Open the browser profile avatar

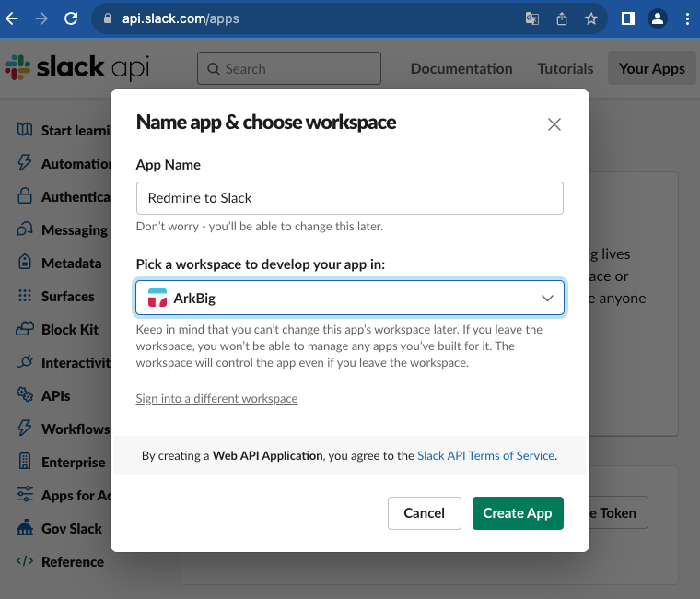(x=657, y=18)
